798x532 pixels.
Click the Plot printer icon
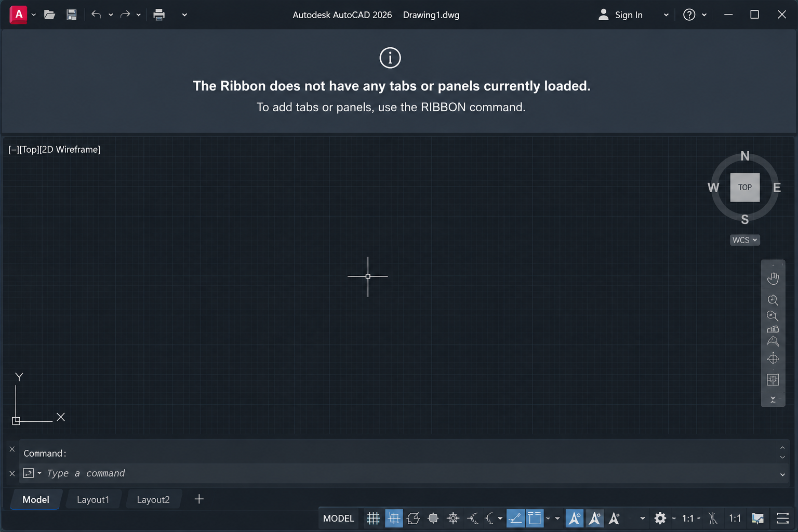[159, 15]
